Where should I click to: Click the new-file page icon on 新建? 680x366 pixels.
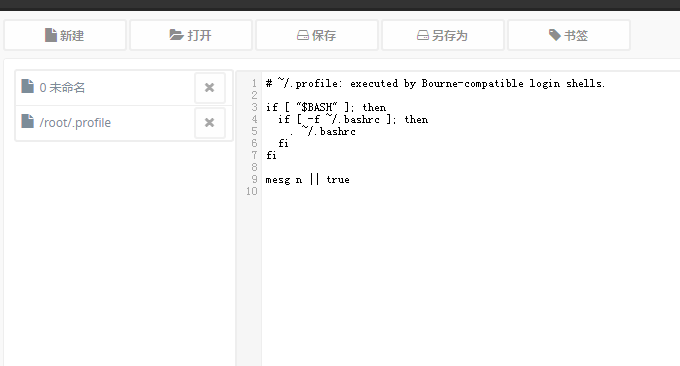(x=51, y=35)
